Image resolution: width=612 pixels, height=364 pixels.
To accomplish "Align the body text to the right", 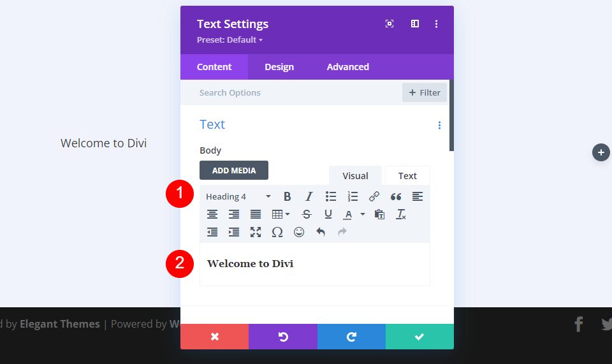I will click(234, 214).
